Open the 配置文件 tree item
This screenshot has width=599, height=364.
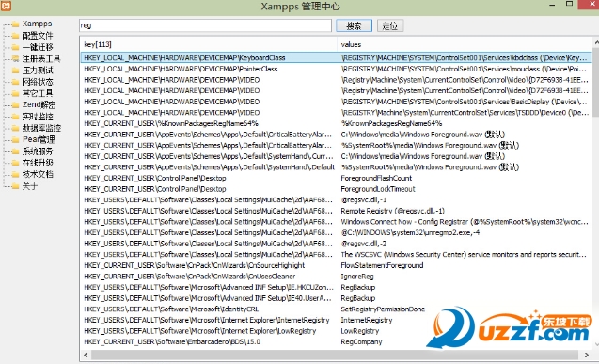38,36
